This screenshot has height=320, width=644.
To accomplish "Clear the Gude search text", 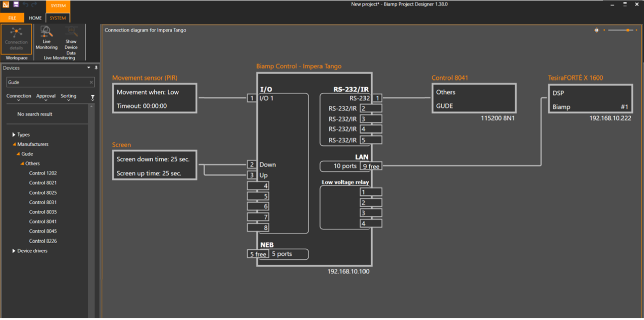I will click(x=91, y=82).
